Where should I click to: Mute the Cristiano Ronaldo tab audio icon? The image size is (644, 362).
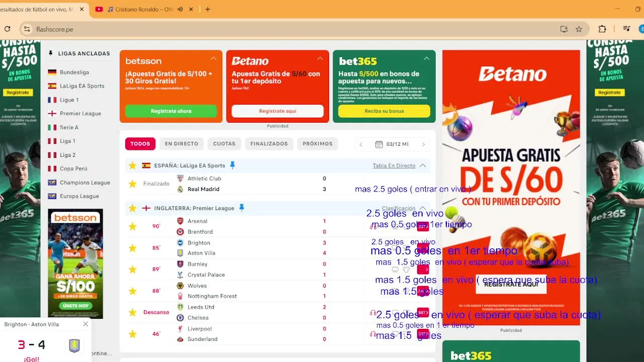coord(180,9)
